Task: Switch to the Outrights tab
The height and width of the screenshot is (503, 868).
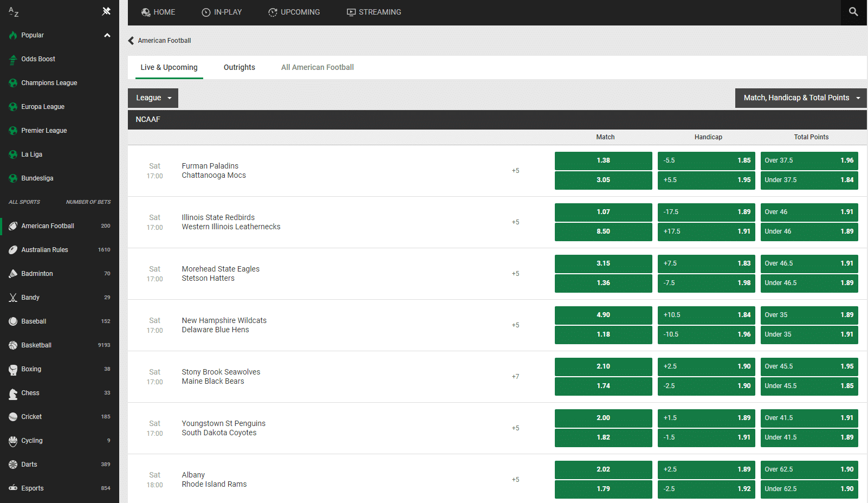Action: 239,67
